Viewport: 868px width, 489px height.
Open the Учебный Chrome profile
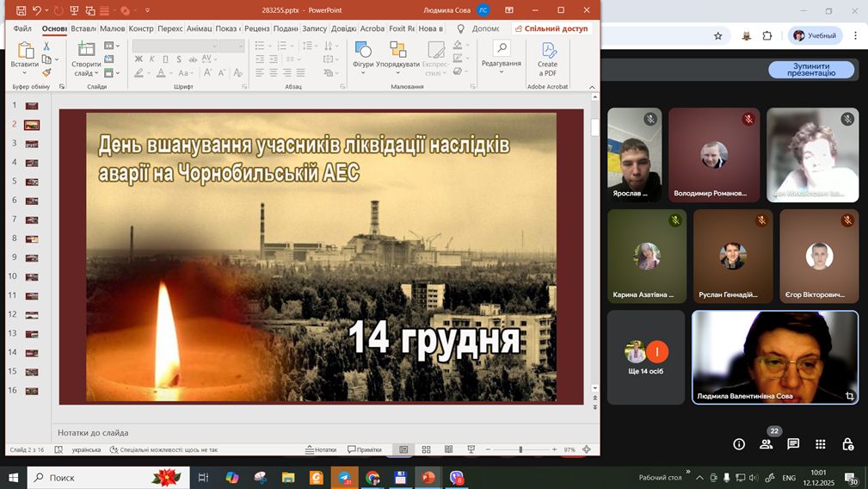click(815, 36)
